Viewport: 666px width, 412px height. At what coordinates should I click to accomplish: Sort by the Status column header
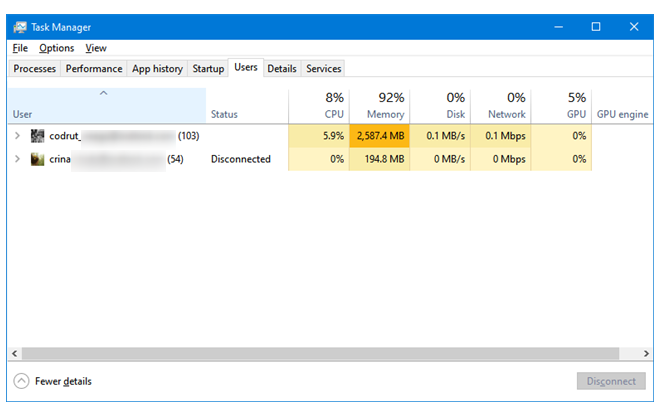247,106
